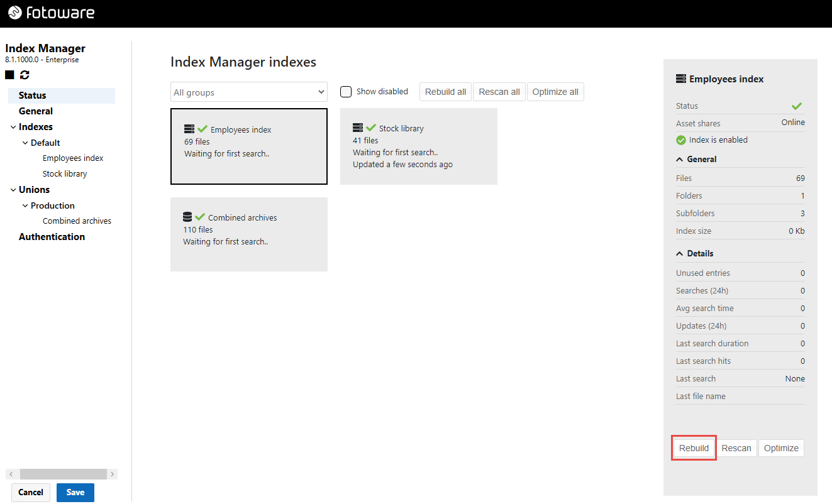Click the Avg search time row

pyautogui.click(x=740, y=309)
